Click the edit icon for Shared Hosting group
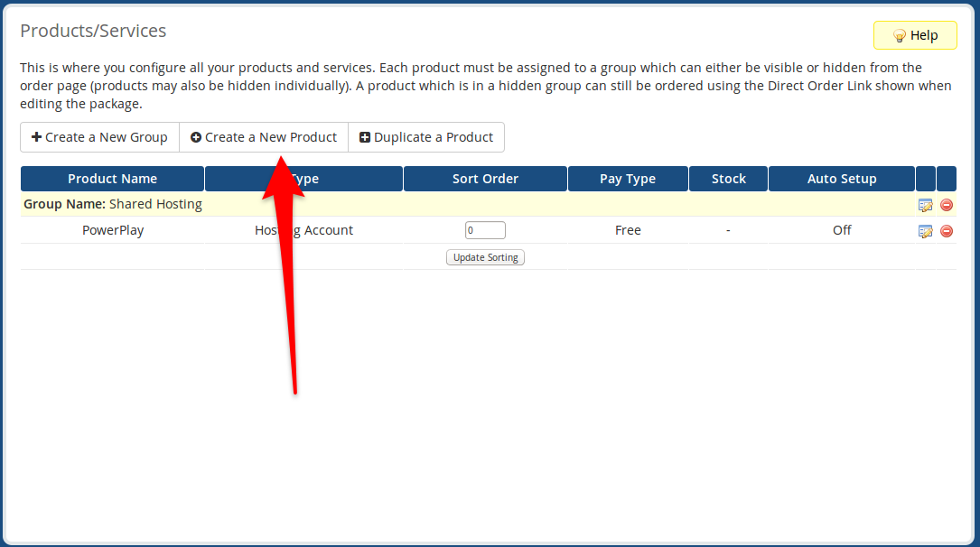This screenshot has width=980, height=547. pos(925,205)
